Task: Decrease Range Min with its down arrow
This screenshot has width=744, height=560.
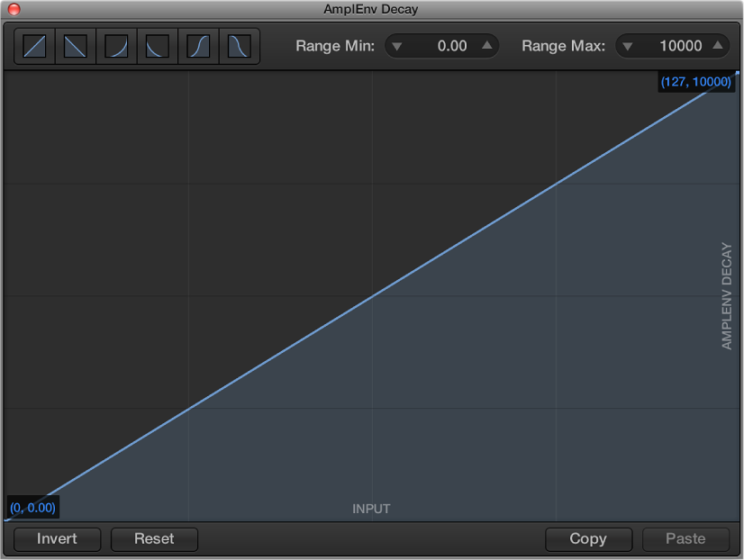Action: click(x=397, y=45)
